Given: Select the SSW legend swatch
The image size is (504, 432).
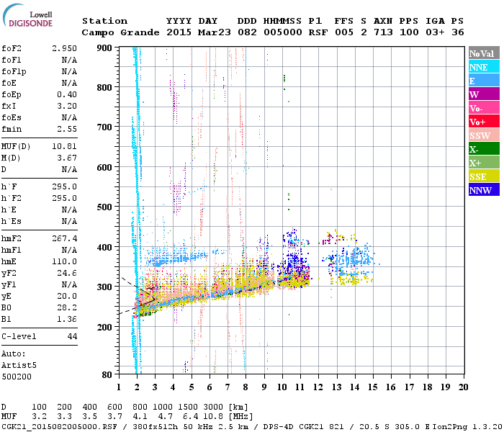Looking at the screenshot, I should click(x=484, y=135).
